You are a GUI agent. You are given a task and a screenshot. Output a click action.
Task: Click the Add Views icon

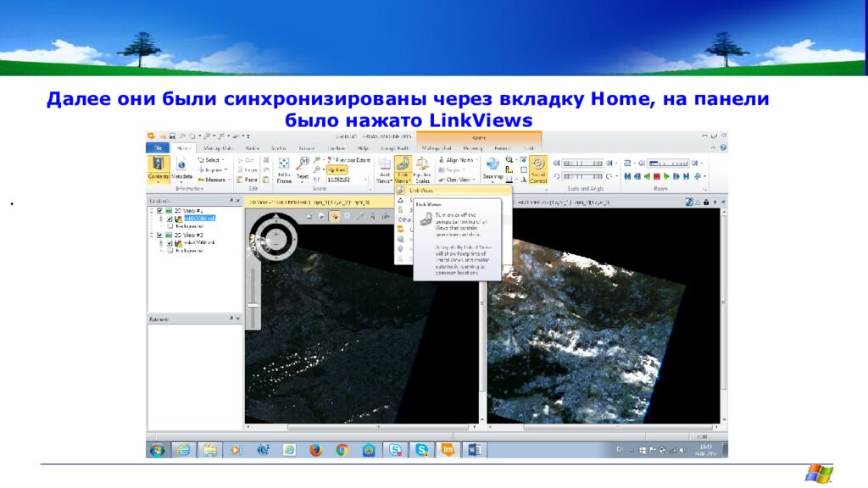click(x=384, y=169)
